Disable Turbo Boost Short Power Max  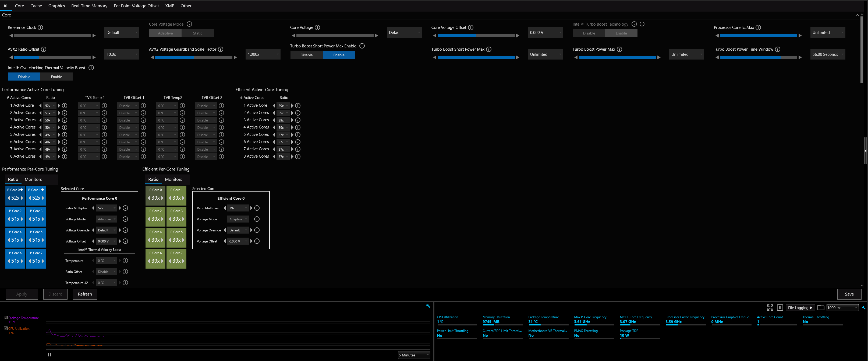click(306, 55)
